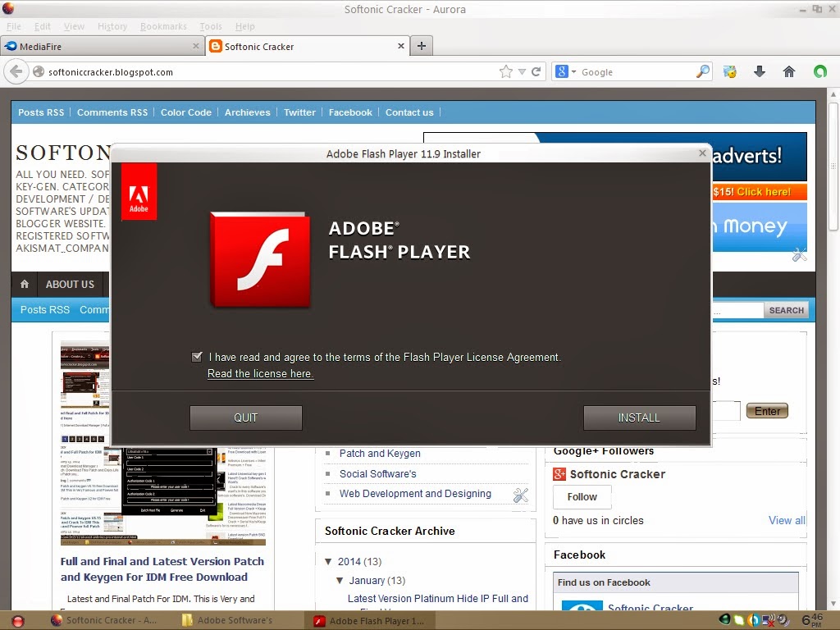Viewport: 840px width, 630px height.
Task: Click the site home icon beside ABOUT US
Action: click(25, 284)
